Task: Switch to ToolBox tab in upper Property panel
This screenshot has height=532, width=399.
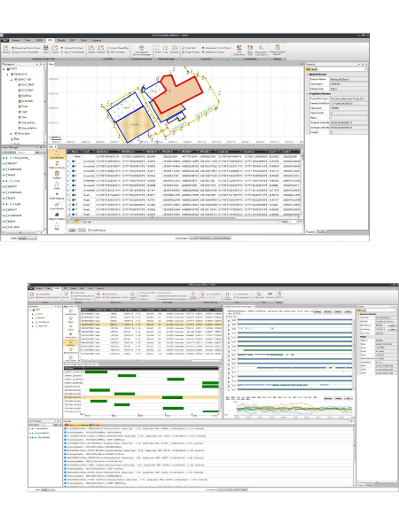Action: pyautogui.click(x=322, y=231)
